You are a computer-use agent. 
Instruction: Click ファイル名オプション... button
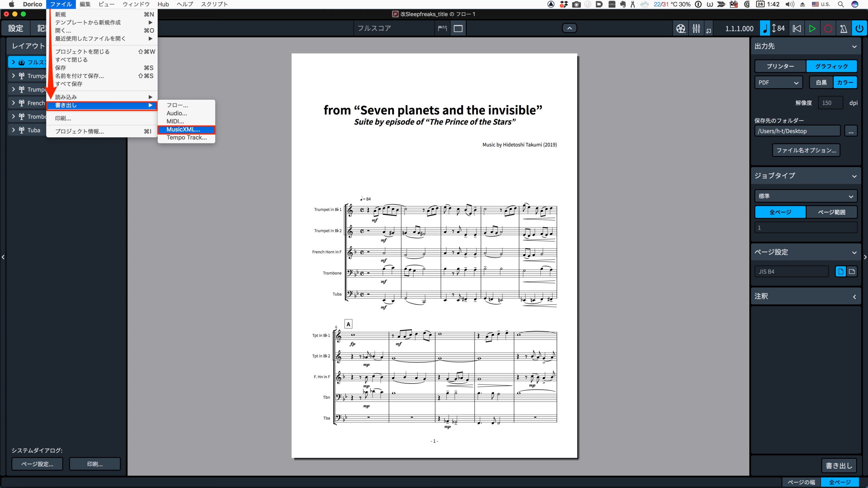click(x=806, y=150)
